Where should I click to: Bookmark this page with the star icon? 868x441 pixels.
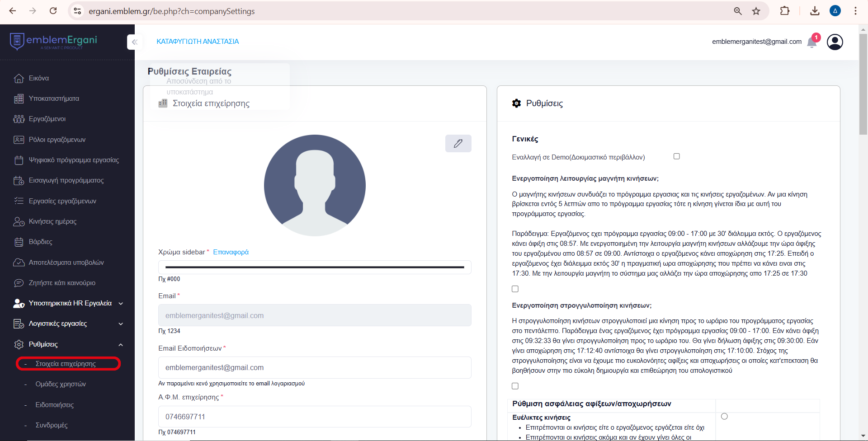(x=756, y=11)
